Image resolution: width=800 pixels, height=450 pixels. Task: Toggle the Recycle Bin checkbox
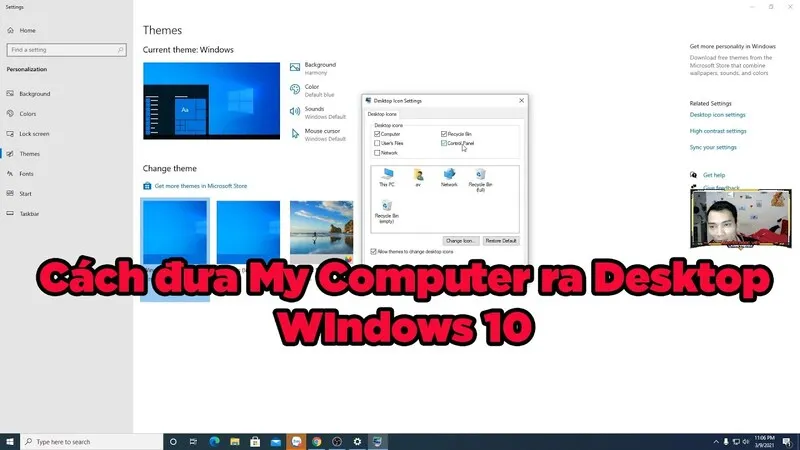pos(444,134)
